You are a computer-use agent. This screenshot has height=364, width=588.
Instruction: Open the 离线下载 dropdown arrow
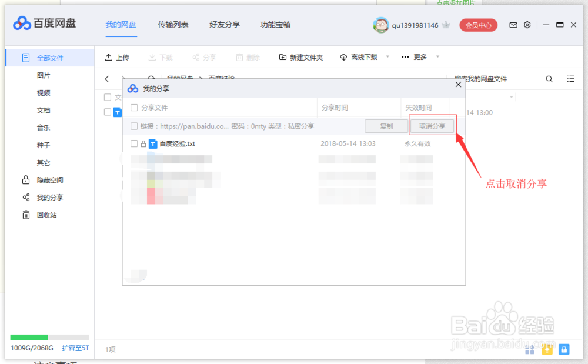(x=387, y=57)
